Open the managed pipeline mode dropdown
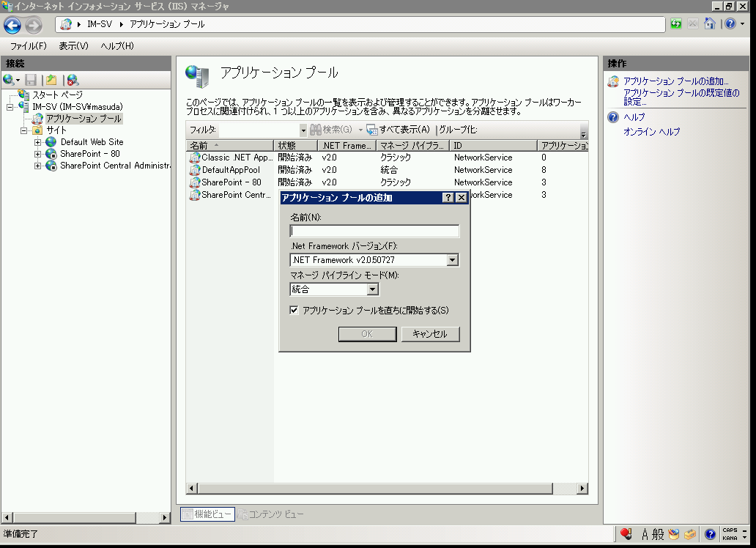The image size is (756, 548). [x=372, y=289]
